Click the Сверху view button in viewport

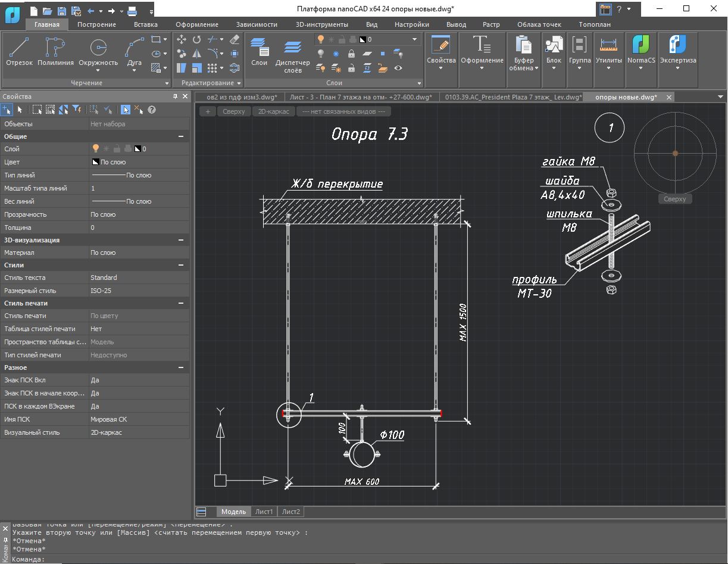click(233, 111)
